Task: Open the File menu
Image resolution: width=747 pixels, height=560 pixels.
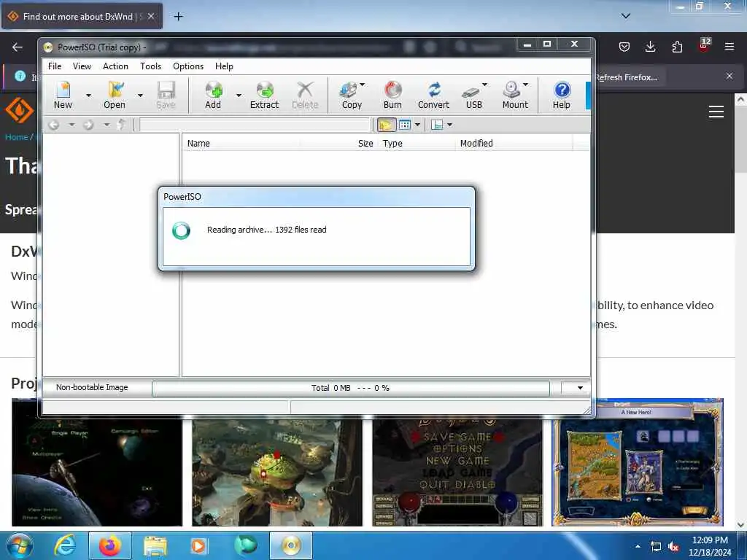Action: 55,66
